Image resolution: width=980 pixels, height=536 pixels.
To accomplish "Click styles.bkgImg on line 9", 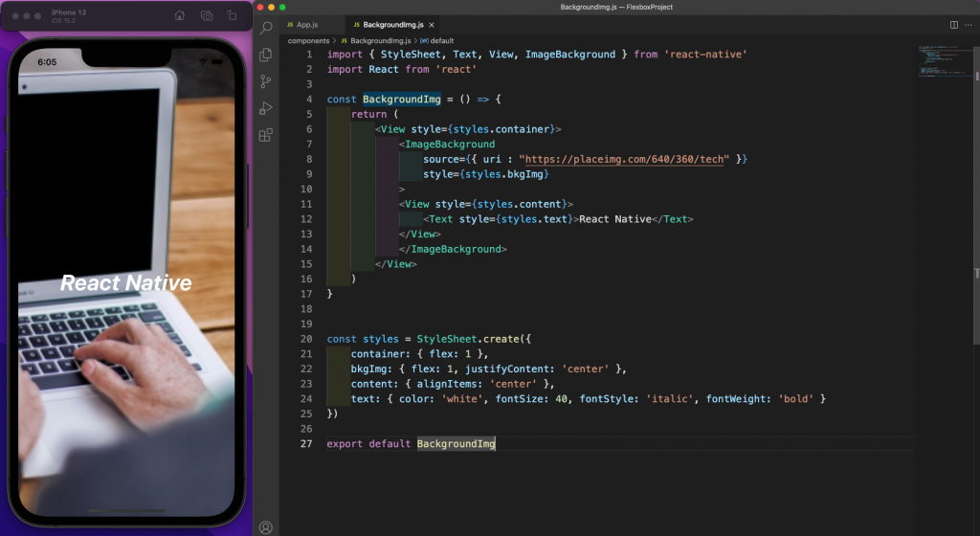I will pos(504,174).
